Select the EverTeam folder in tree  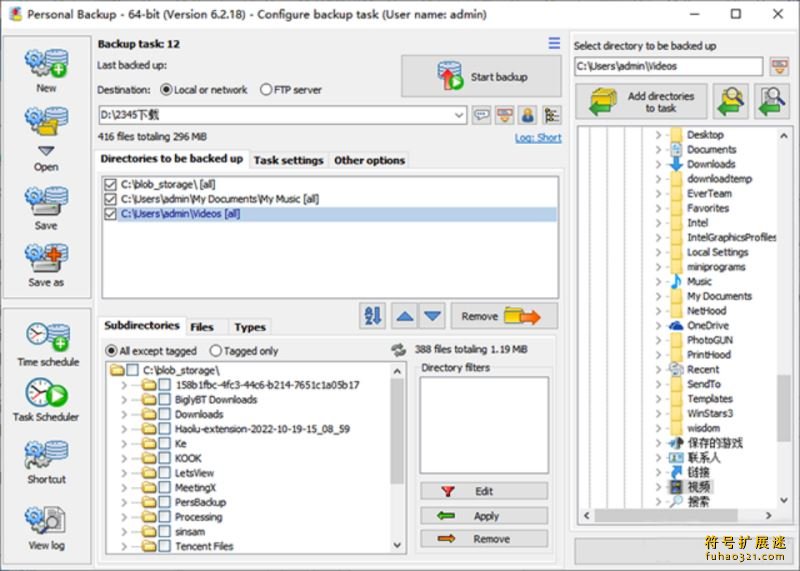(x=709, y=193)
